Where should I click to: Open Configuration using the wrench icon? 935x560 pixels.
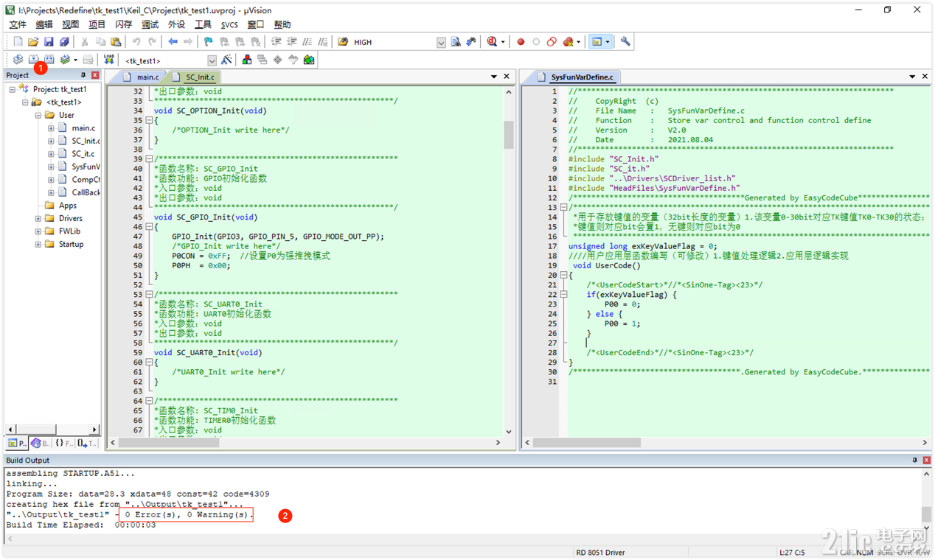pyautogui.click(x=625, y=42)
